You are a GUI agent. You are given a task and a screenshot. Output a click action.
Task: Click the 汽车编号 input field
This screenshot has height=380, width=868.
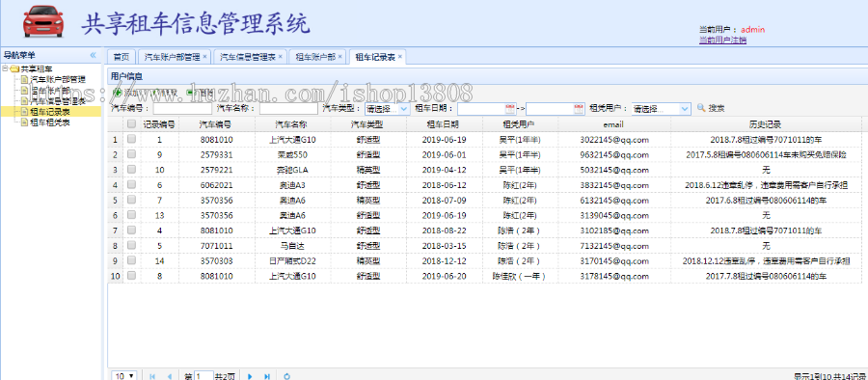[182, 109]
